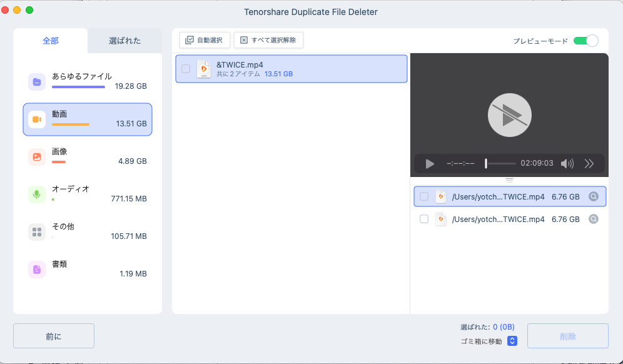Viewport: 623px width, 364px height.
Task: Click the first /Users/yotch...TWICE.mp4 path text
Action: coord(499,197)
